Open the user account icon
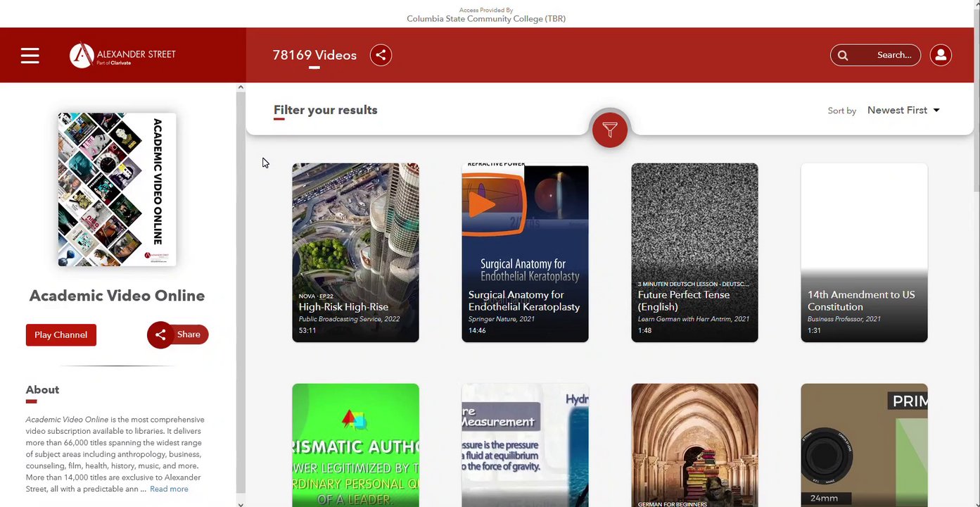This screenshot has width=980, height=507. coord(941,55)
